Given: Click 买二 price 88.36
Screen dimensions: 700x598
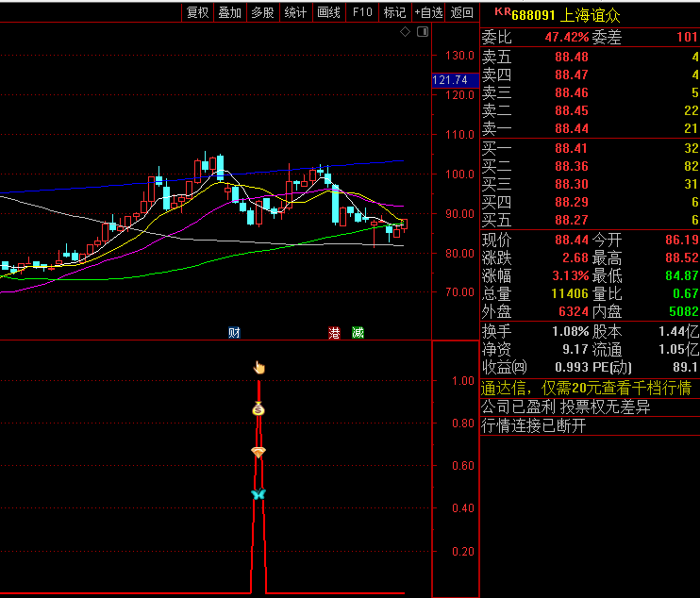Looking at the screenshot, I should (x=572, y=166).
